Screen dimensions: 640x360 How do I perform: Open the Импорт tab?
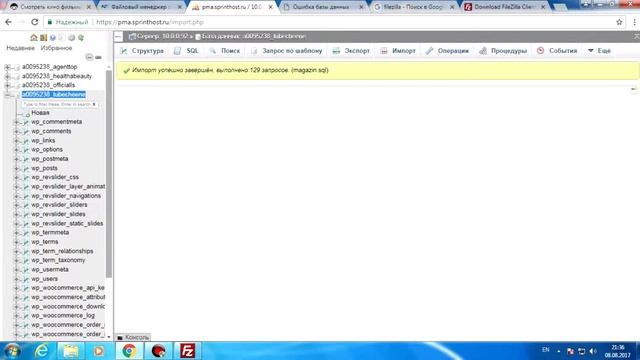point(398,51)
